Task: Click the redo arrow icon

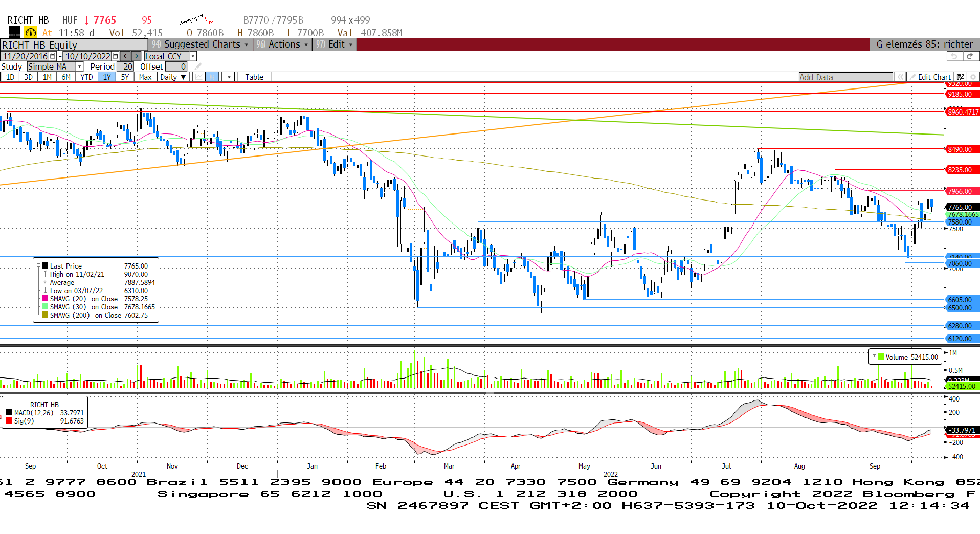Action: tap(970, 56)
